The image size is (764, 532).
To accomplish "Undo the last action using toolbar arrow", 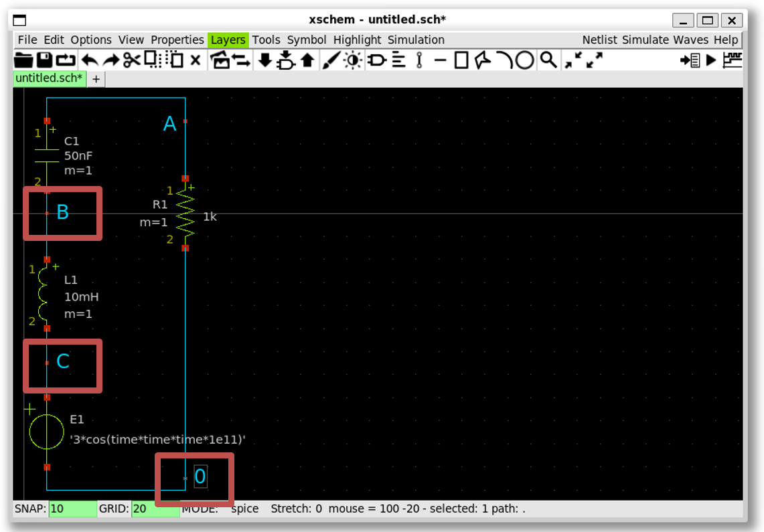I will click(89, 60).
